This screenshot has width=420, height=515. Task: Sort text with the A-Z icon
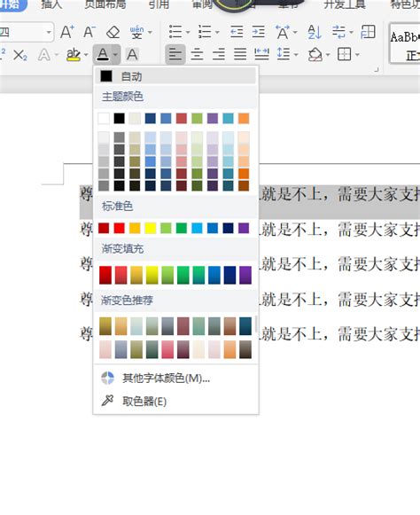tap(315, 32)
